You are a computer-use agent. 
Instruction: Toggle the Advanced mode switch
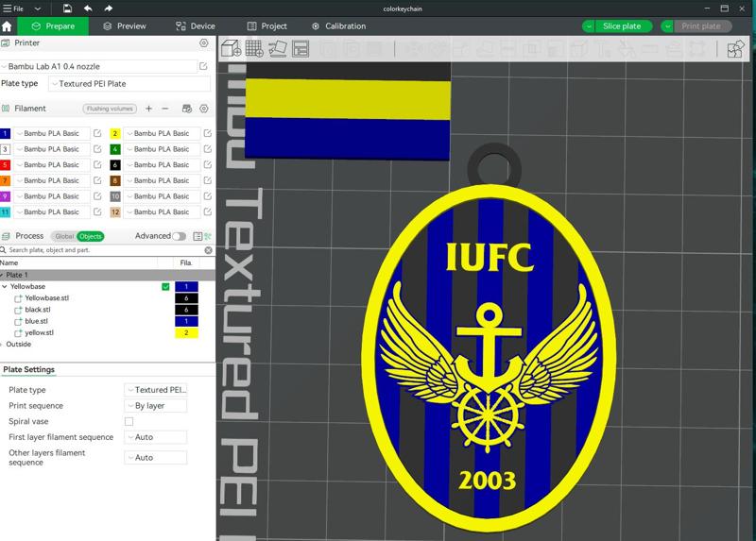click(x=179, y=236)
